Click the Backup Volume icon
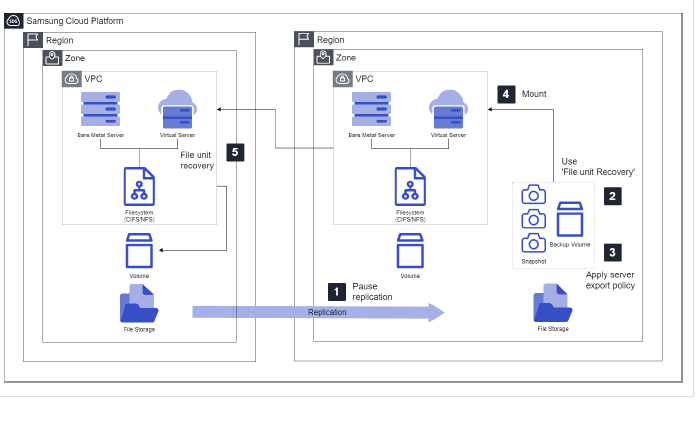 570,219
